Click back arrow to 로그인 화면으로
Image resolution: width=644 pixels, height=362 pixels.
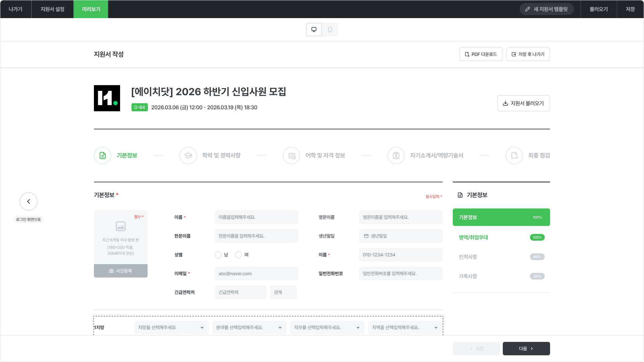coord(29,201)
